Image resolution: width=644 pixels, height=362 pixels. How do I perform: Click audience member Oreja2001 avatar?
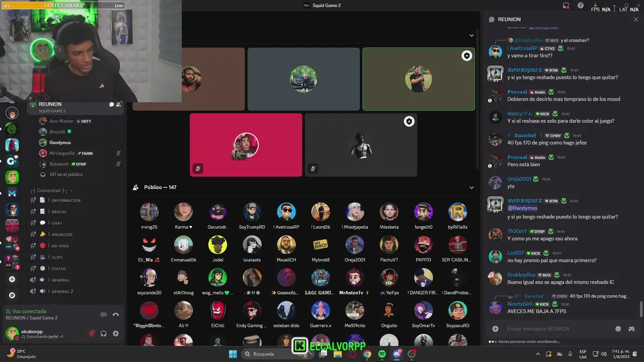tap(355, 244)
